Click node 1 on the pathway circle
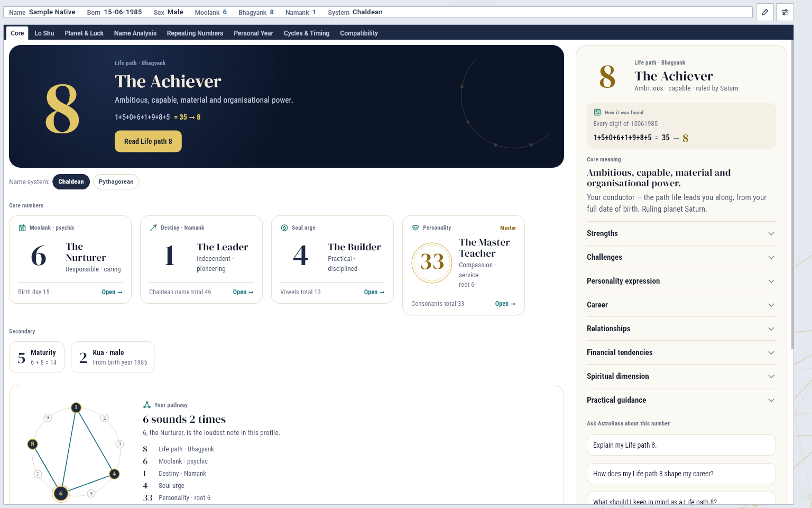Viewport: 812px width, 508px height. tap(76, 407)
